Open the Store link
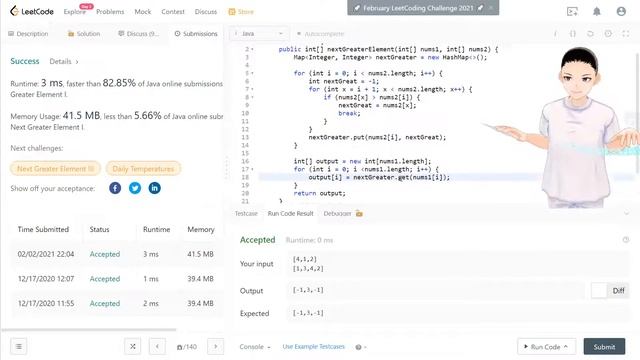This screenshot has width=640, height=360. (241, 12)
